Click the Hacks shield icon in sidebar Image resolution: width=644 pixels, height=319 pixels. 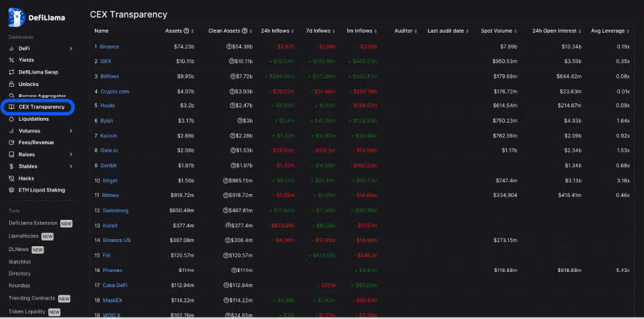coord(11,178)
